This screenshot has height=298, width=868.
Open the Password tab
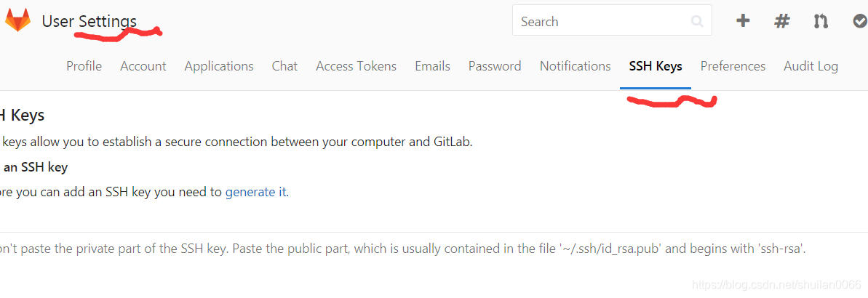pyautogui.click(x=495, y=66)
